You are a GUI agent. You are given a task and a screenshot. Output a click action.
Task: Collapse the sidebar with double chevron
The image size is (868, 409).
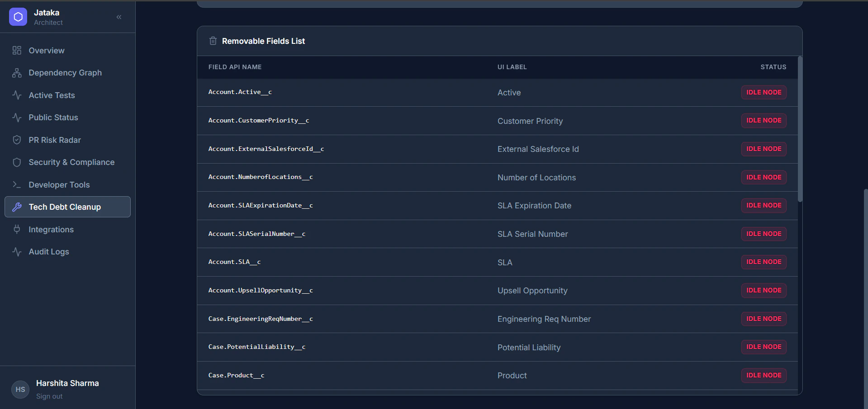pyautogui.click(x=119, y=17)
